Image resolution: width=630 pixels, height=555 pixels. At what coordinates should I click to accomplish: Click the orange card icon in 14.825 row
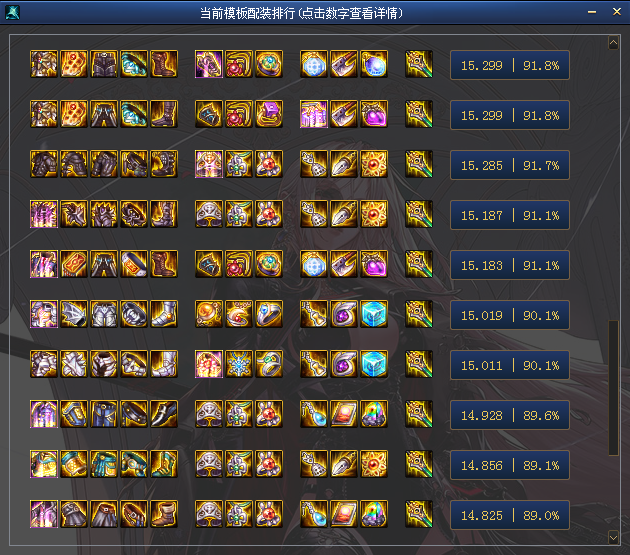click(344, 514)
